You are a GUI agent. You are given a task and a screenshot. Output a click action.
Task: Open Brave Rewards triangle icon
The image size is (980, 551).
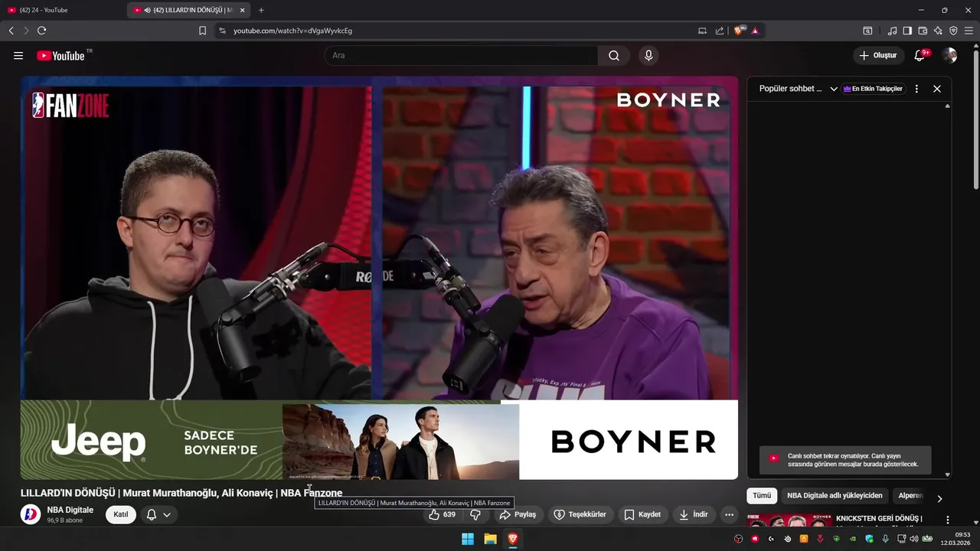[x=755, y=31]
